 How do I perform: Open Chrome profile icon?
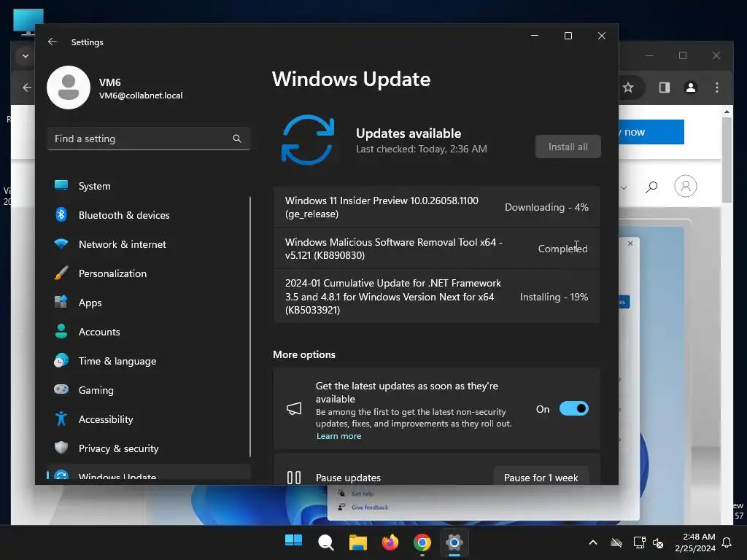(x=691, y=87)
